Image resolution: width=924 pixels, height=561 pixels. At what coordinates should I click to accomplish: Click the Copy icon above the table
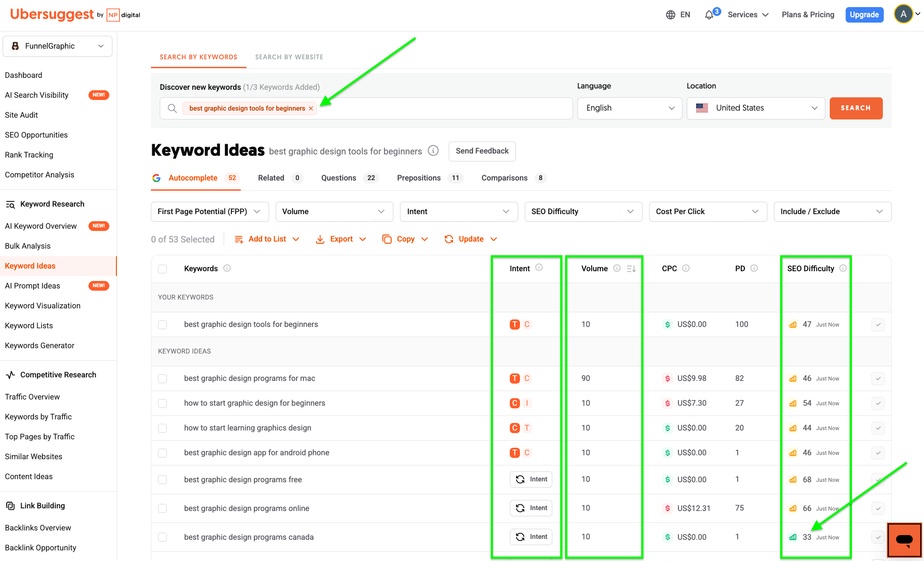(x=386, y=239)
